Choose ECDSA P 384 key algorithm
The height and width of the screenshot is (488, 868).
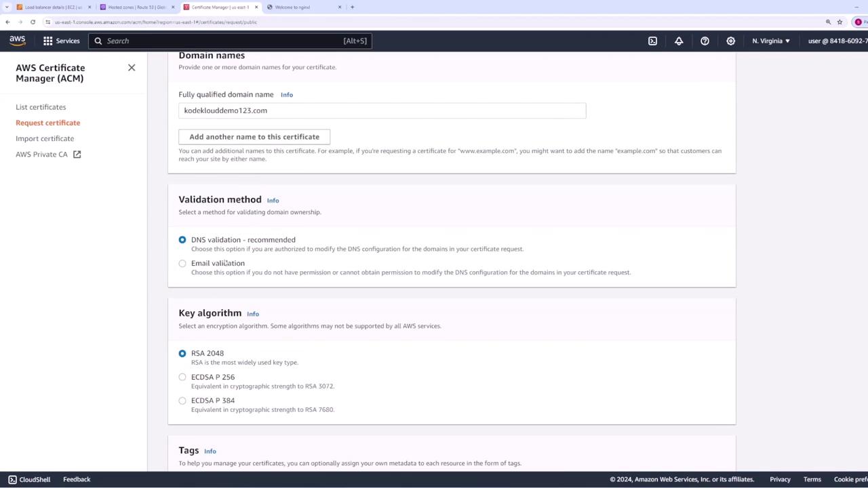[x=182, y=401]
